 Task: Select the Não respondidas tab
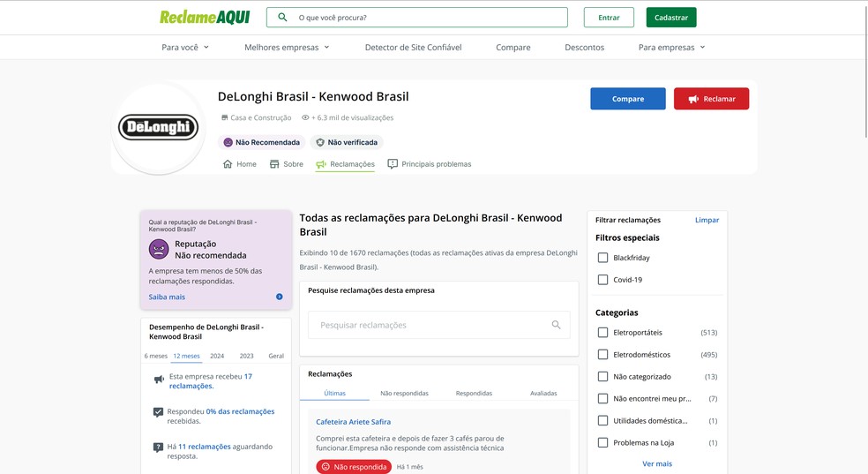coord(404,393)
